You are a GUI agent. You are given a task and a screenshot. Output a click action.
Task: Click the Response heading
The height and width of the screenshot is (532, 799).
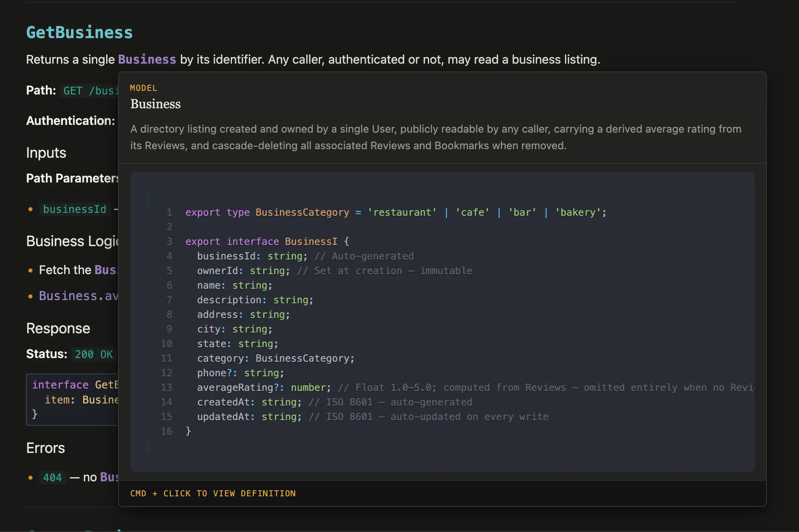click(58, 328)
